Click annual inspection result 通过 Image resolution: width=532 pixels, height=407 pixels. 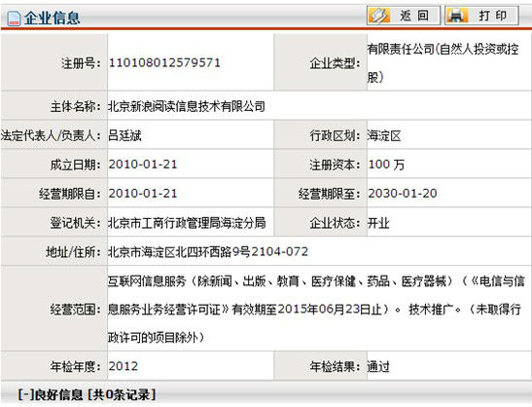pyautogui.click(x=378, y=366)
